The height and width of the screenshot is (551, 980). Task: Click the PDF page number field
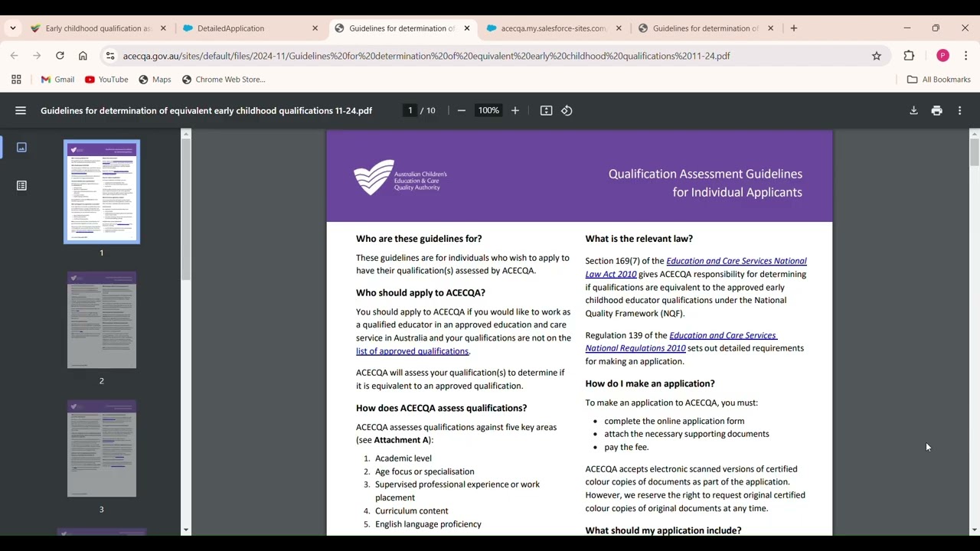pos(410,111)
